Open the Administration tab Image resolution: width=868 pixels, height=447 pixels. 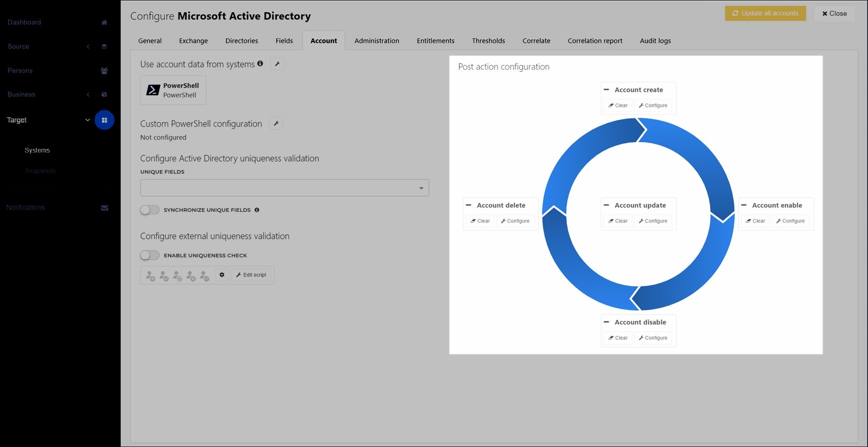(377, 41)
